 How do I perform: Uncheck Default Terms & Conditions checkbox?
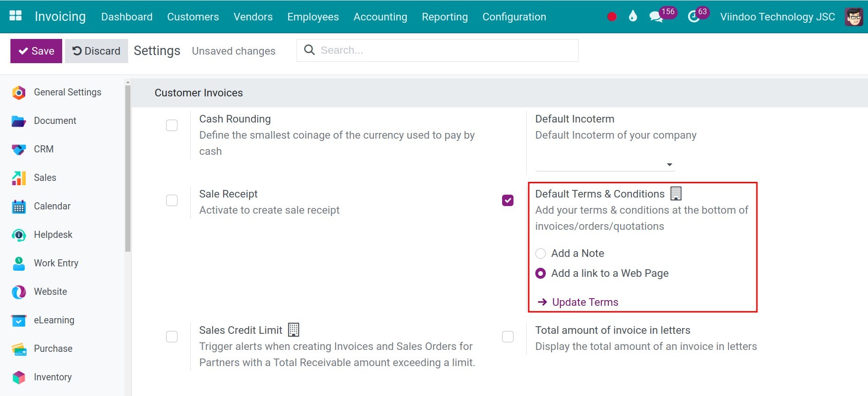click(508, 200)
